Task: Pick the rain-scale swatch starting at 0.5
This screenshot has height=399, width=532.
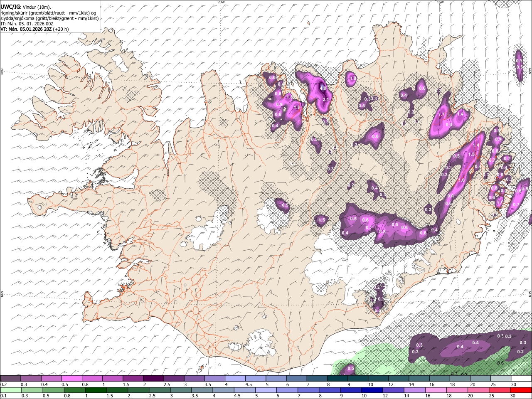Action: coord(53,390)
